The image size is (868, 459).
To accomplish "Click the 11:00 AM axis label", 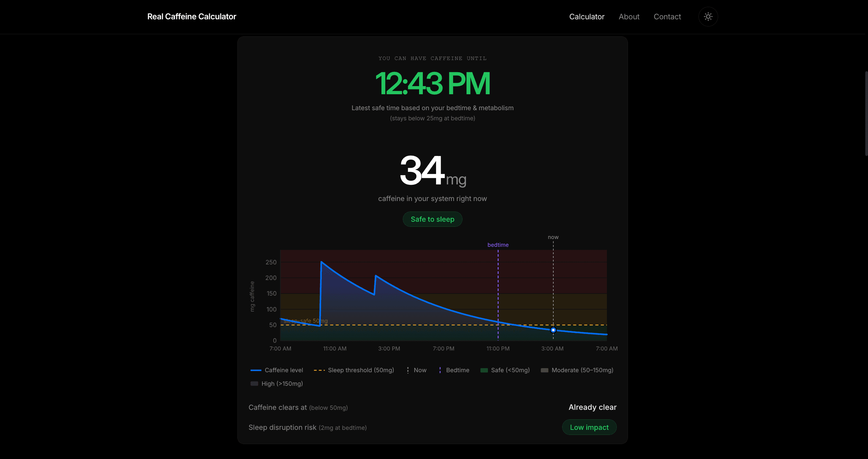I will click(335, 348).
